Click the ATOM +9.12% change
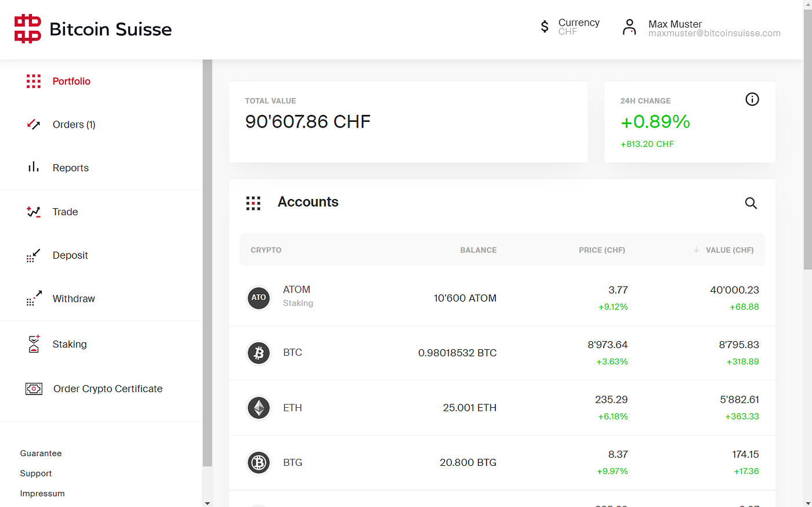 coord(613,307)
